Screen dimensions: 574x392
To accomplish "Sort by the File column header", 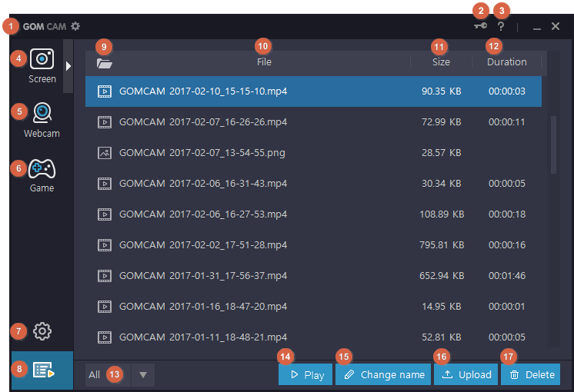I will pyautogui.click(x=264, y=62).
